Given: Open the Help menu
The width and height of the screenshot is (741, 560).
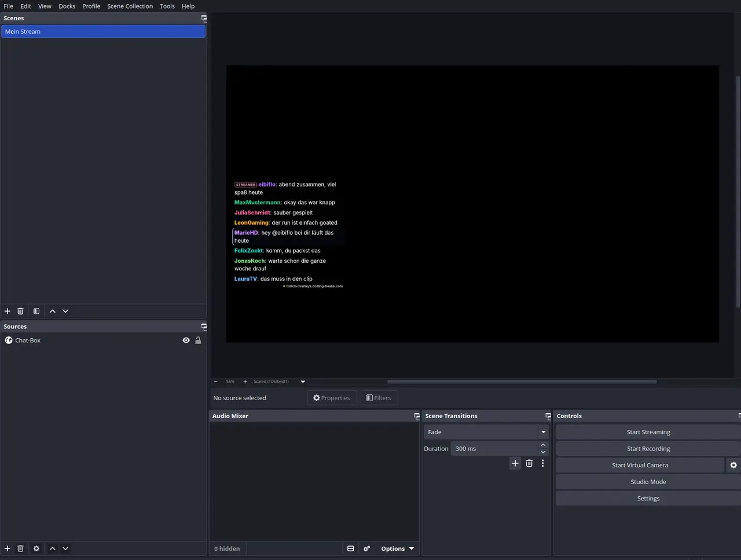Looking at the screenshot, I should (188, 6).
